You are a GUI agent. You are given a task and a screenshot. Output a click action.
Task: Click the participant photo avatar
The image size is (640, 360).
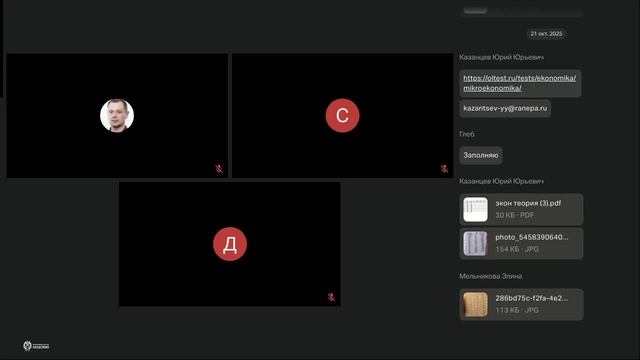[117, 116]
